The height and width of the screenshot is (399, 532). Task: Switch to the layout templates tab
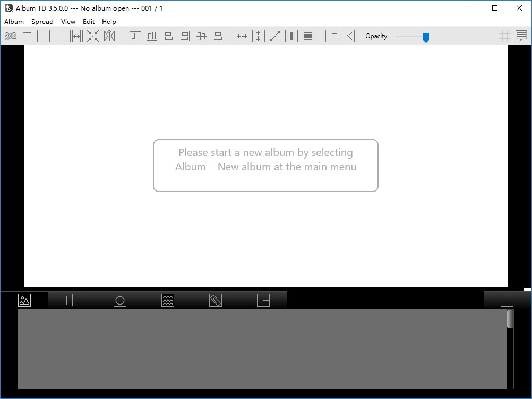(263, 300)
